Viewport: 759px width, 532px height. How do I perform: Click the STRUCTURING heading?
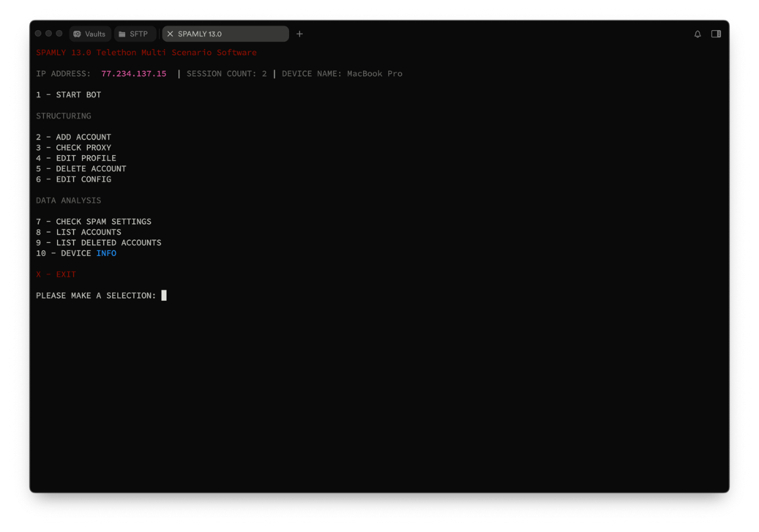pyautogui.click(x=64, y=116)
